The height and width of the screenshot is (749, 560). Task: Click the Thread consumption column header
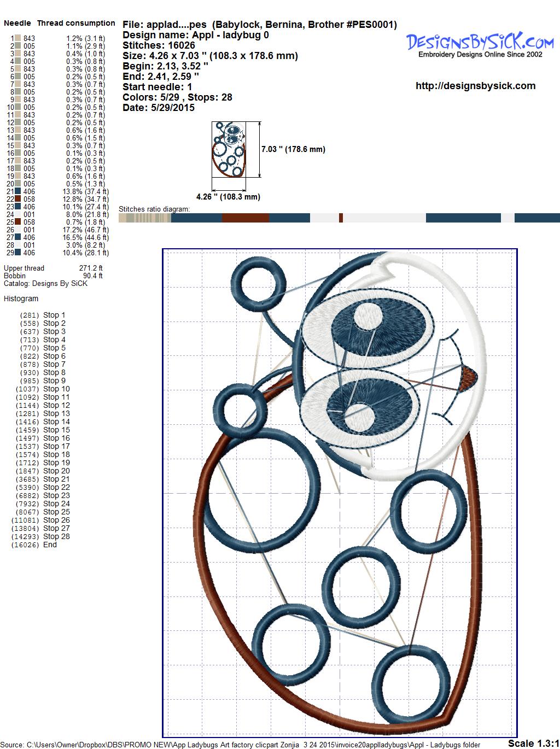coord(76,23)
